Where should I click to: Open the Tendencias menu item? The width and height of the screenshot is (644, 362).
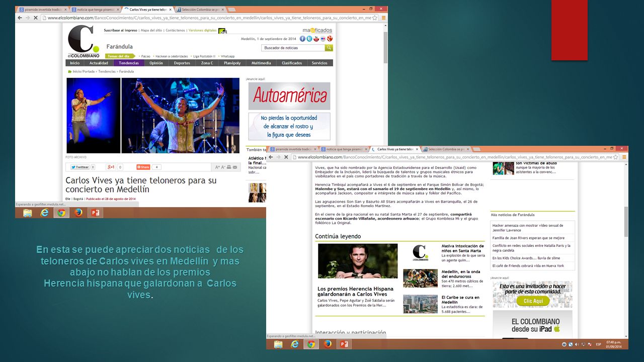(129, 63)
